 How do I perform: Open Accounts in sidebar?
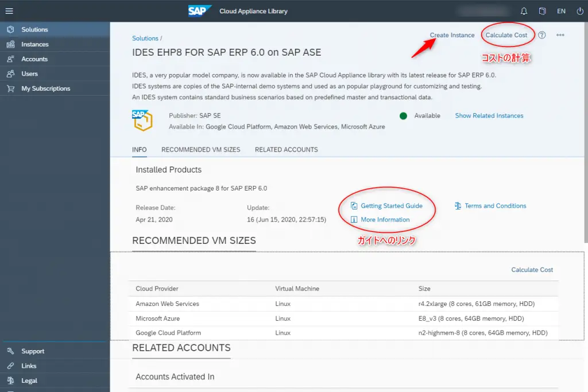point(55,59)
